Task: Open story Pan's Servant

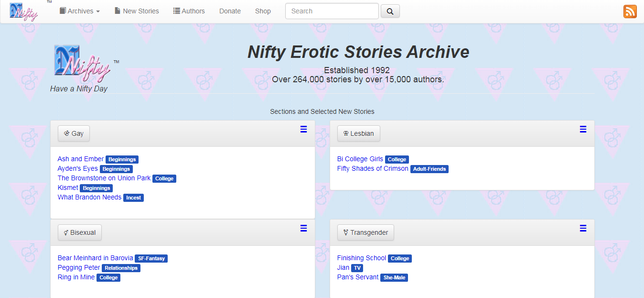Action: point(358,277)
